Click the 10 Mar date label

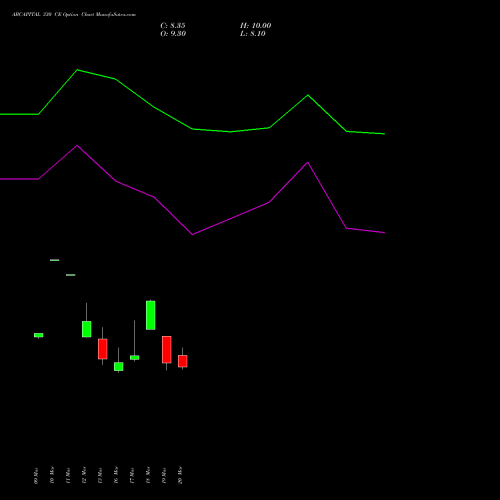tap(52, 475)
